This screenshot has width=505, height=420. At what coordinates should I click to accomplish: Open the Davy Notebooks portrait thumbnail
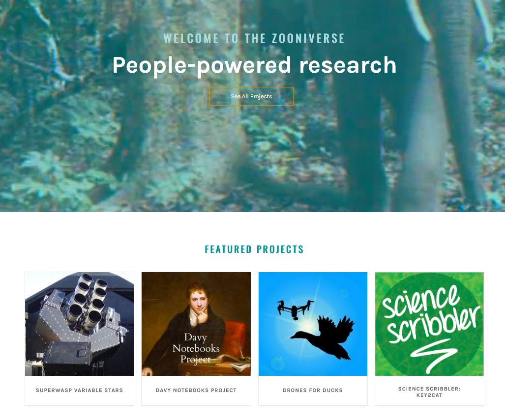[x=196, y=324]
